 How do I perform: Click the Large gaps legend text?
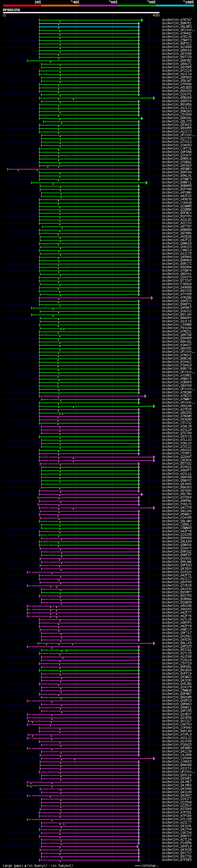(x=38, y=866)
